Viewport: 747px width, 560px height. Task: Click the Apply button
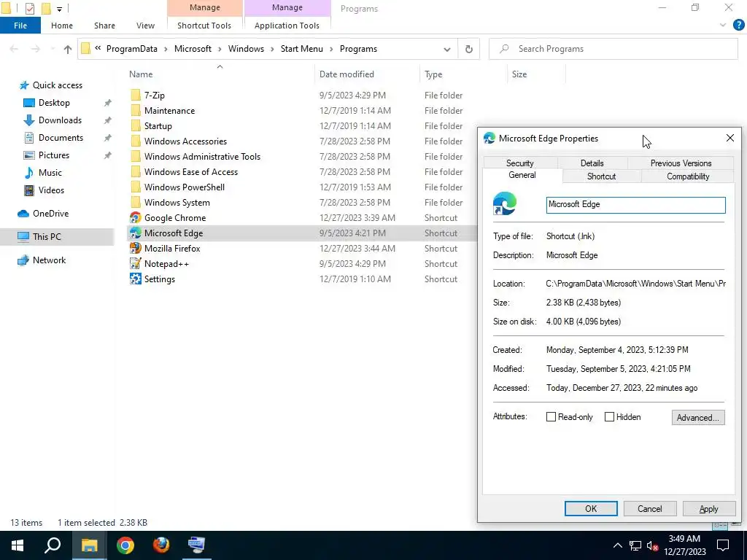click(x=708, y=508)
